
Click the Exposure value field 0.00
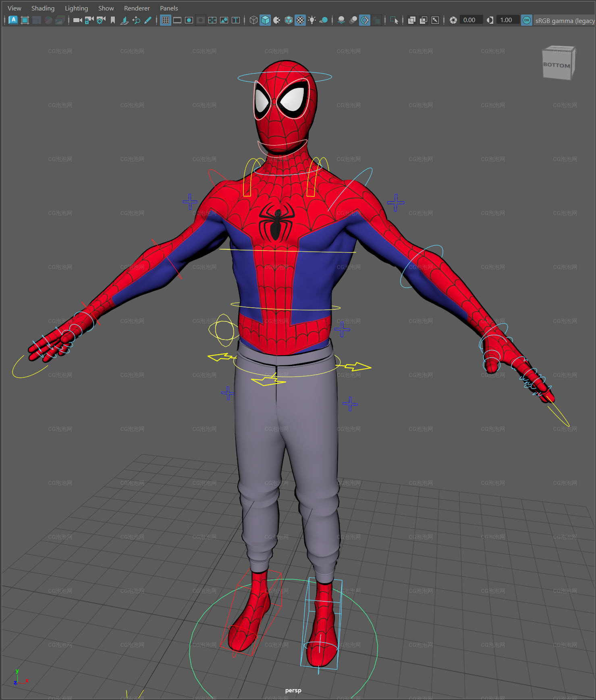point(471,20)
